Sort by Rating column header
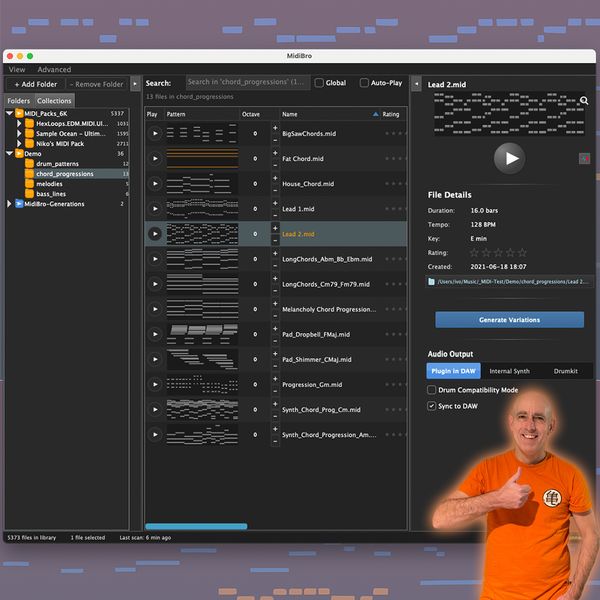The width and height of the screenshot is (600, 600). point(393,114)
